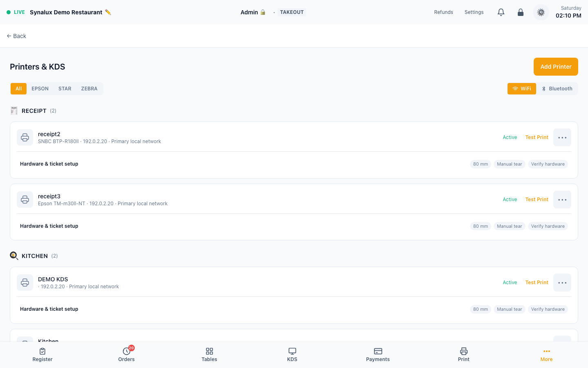The image size is (588, 368).
Task: Open Orders with 20 badge
Action: coord(127,355)
